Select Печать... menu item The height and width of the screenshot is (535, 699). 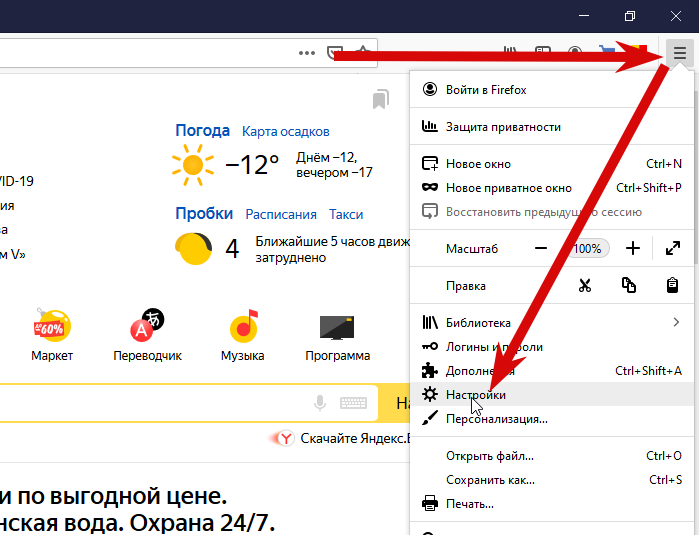click(552, 504)
